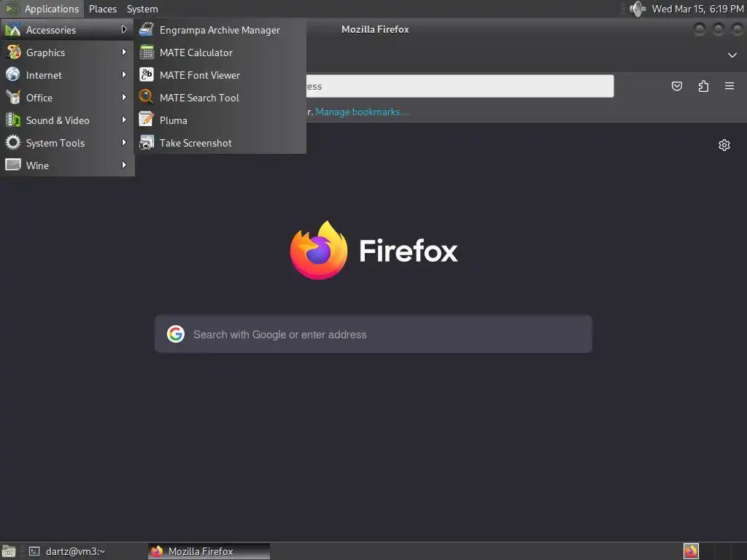Click the Firefox workspace switcher thumbnail
This screenshot has width=747, height=560.
(691, 551)
